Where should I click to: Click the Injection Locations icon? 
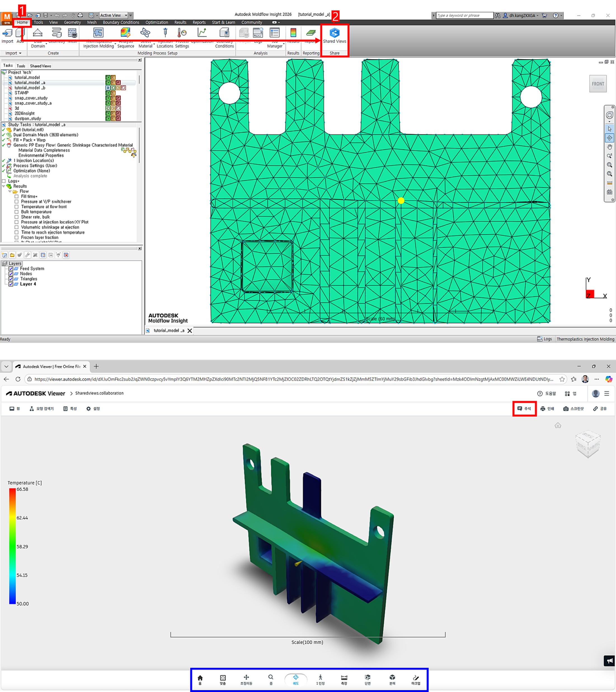coord(165,33)
